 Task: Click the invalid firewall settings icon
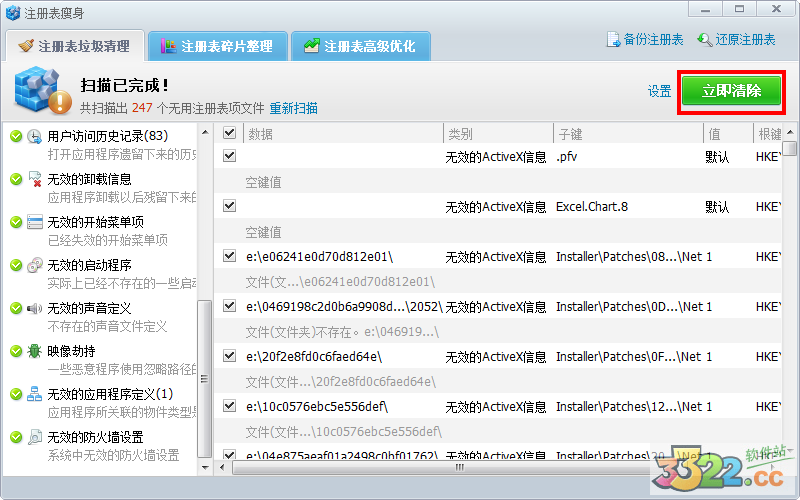point(34,437)
